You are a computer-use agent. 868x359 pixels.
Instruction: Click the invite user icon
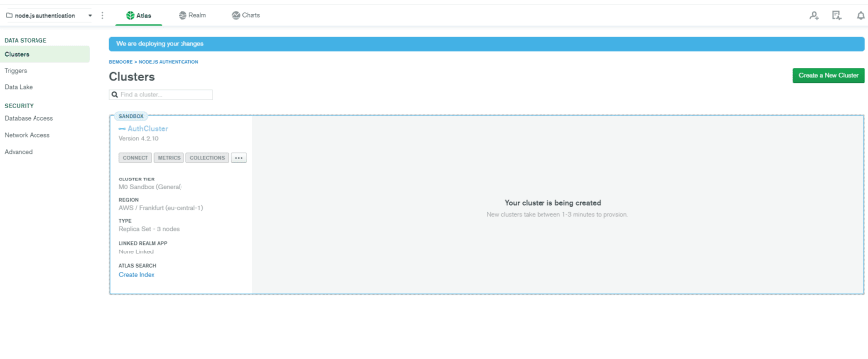point(813,16)
